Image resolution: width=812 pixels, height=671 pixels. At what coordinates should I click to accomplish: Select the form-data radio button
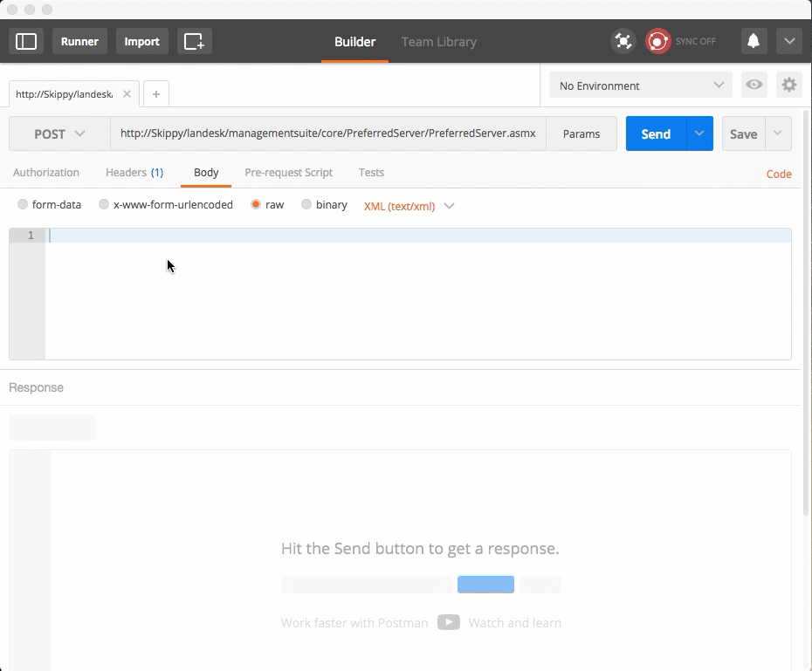[x=23, y=204]
